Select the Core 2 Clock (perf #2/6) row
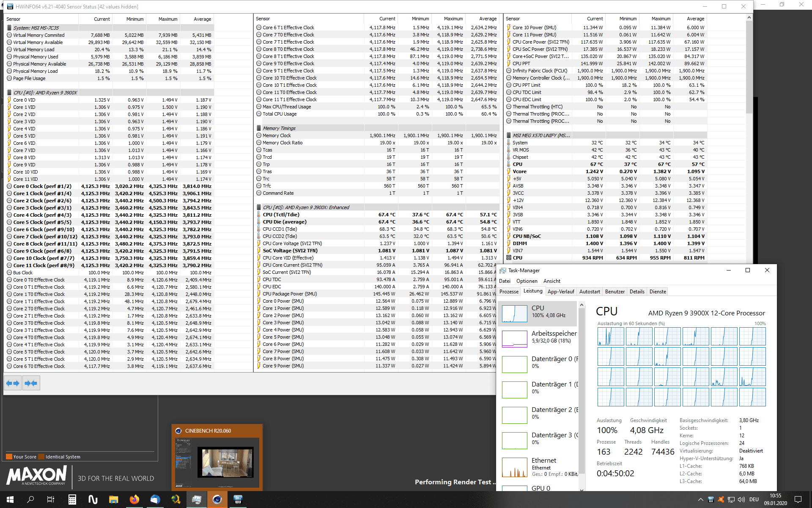The width and height of the screenshot is (812, 508). [110, 201]
